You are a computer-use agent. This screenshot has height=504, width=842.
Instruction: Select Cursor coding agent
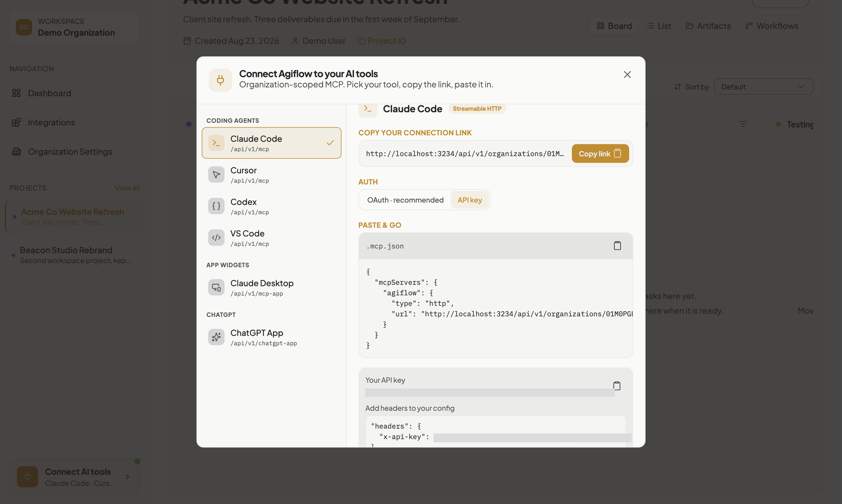click(271, 175)
